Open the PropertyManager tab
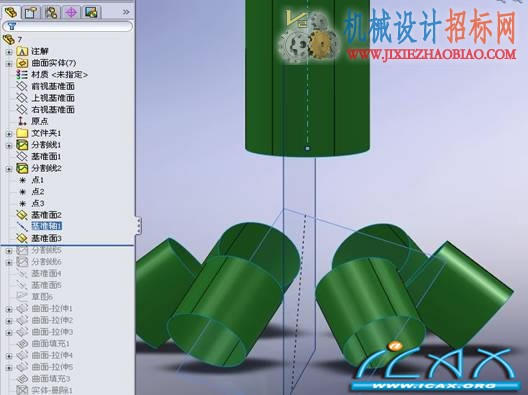 (31, 12)
